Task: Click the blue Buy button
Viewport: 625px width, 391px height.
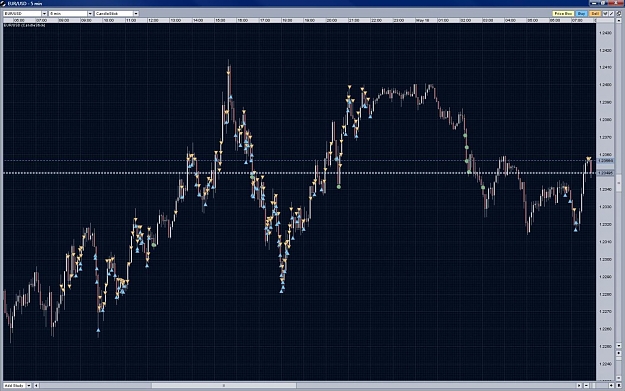Action: click(582, 14)
